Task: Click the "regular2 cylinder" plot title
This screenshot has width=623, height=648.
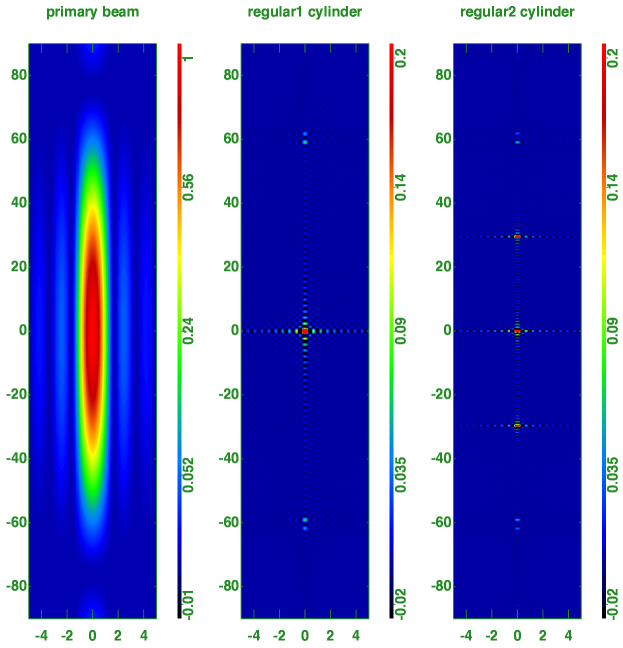Action: tap(517, 12)
